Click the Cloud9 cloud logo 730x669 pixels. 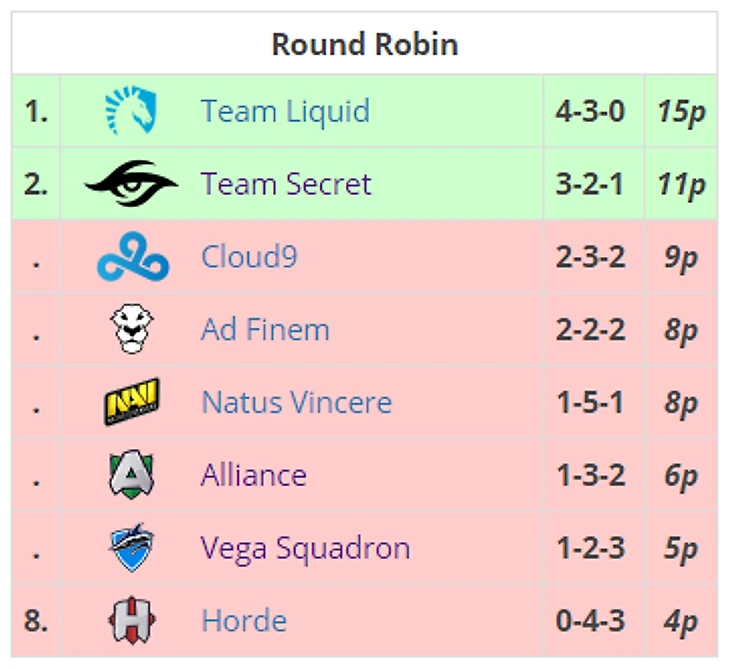click(x=133, y=257)
